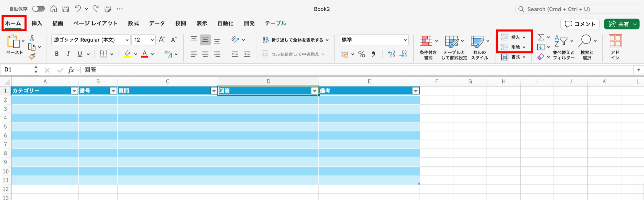This screenshot has width=644, height=200.
Task: Apply the yellow fill color
Action: 127,54
